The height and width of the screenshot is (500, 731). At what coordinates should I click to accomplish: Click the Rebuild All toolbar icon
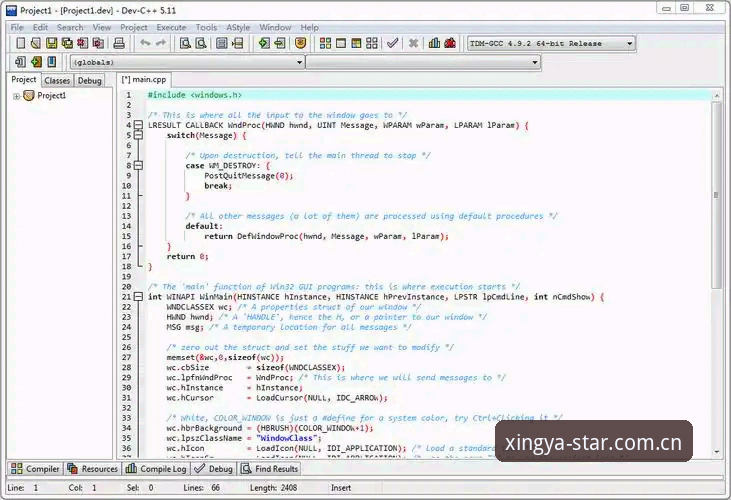[x=372, y=43]
